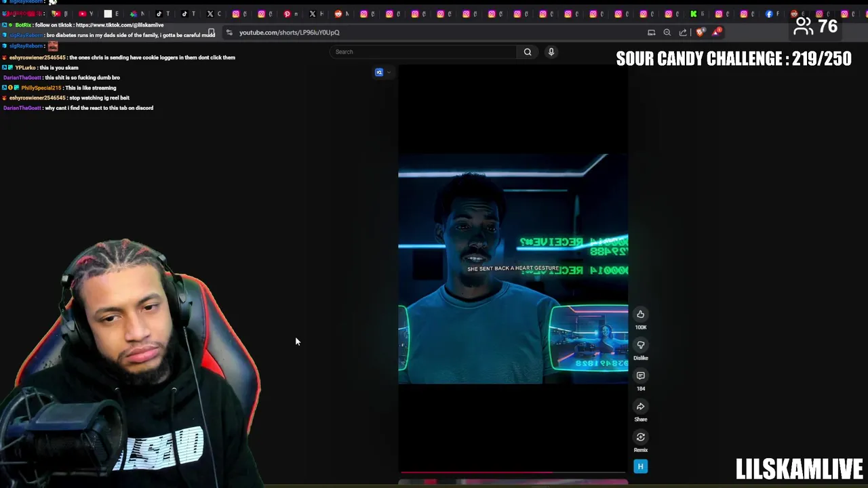Open the channel avatar marked H
This screenshot has width=868, height=488.
click(x=640, y=466)
